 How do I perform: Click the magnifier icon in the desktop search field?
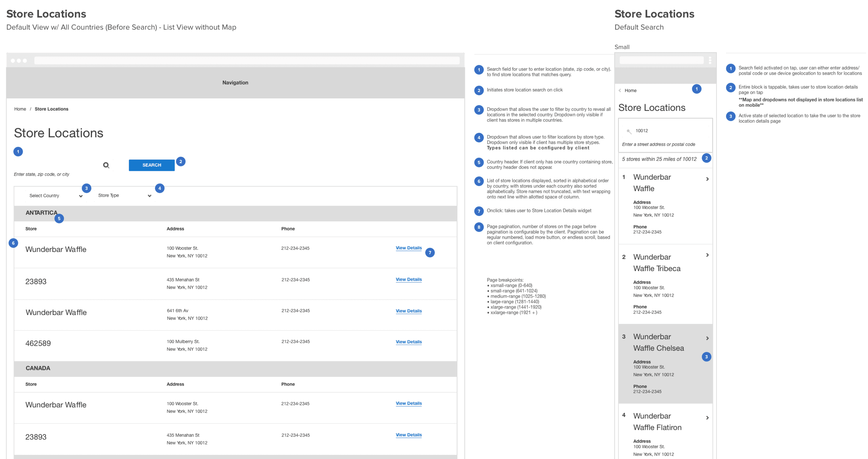tap(106, 165)
